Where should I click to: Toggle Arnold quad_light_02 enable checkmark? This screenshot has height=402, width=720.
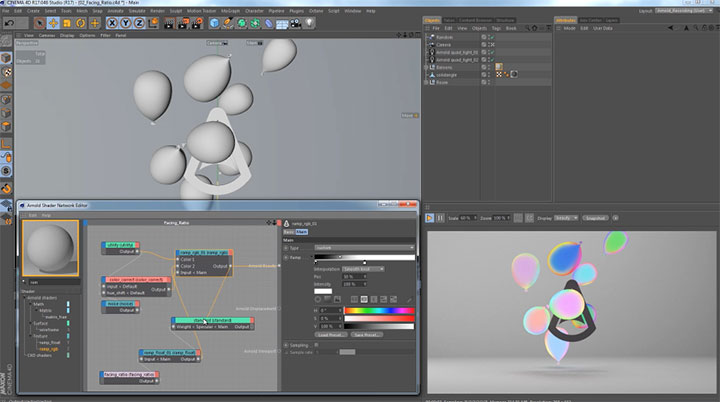click(x=492, y=59)
